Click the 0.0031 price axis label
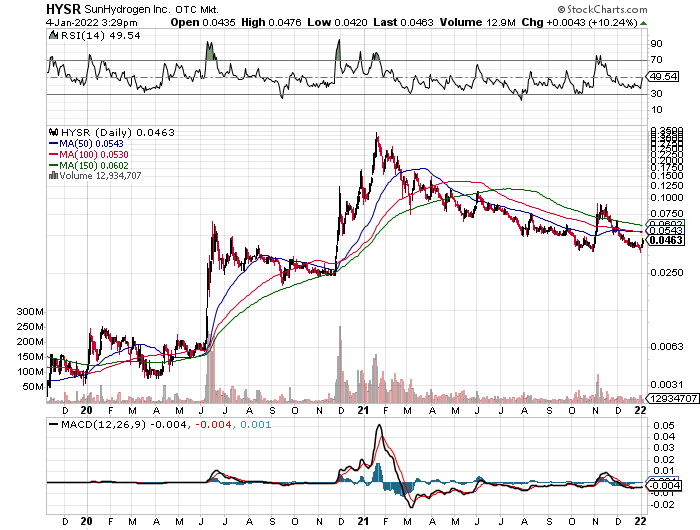 [667, 385]
